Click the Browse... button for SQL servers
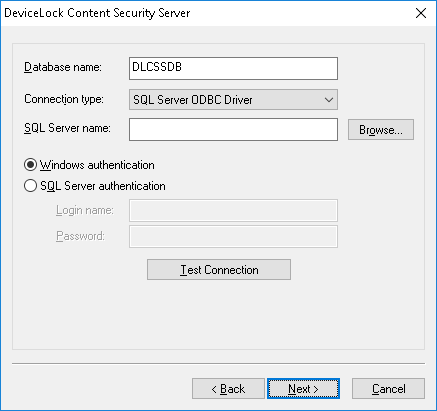The height and width of the screenshot is (411, 437). (x=381, y=130)
